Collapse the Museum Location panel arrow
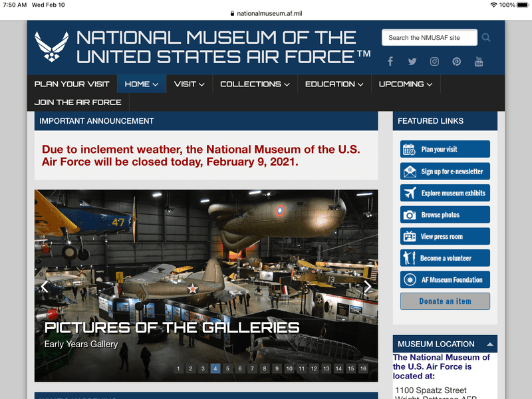Viewport: 532px width, 399px height. [x=489, y=344]
